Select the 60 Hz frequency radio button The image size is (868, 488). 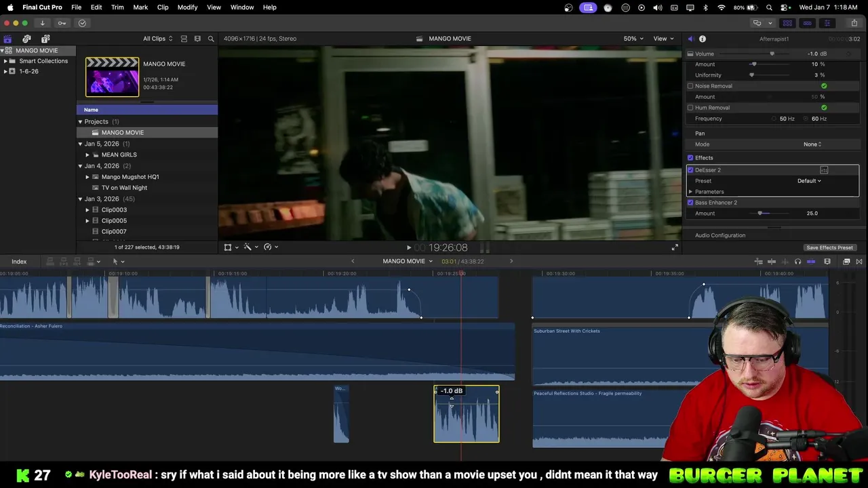click(x=806, y=119)
